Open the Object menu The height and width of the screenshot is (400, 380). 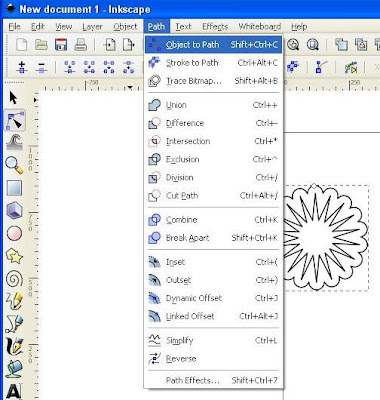point(125,27)
